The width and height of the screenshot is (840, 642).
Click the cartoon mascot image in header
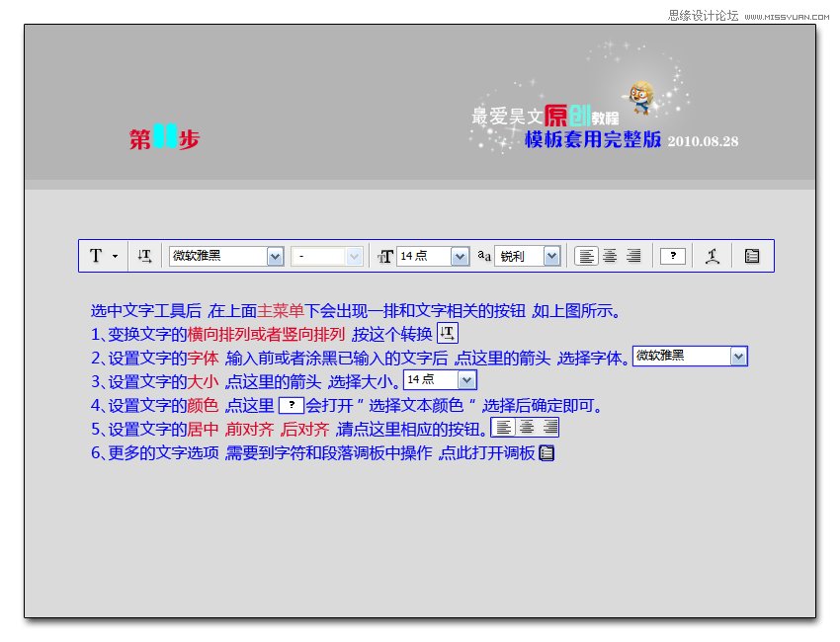tap(641, 98)
